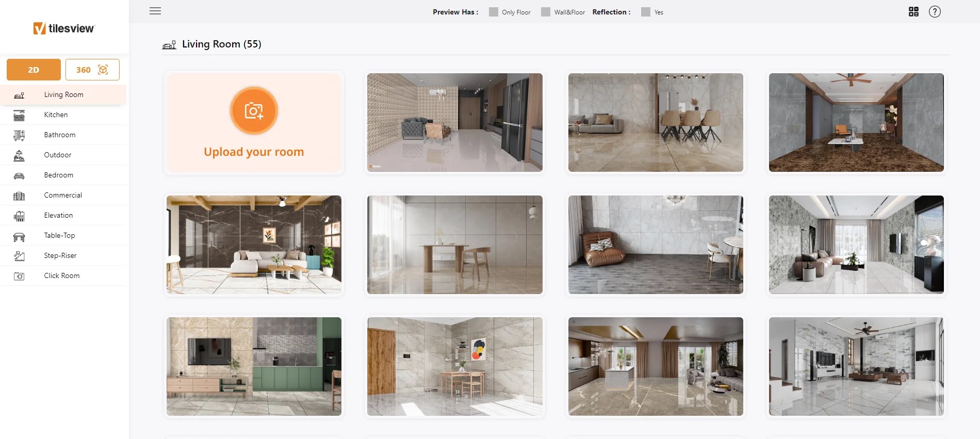
Task: Open room with stone walls and wall TV
Action: pos(856,245)
